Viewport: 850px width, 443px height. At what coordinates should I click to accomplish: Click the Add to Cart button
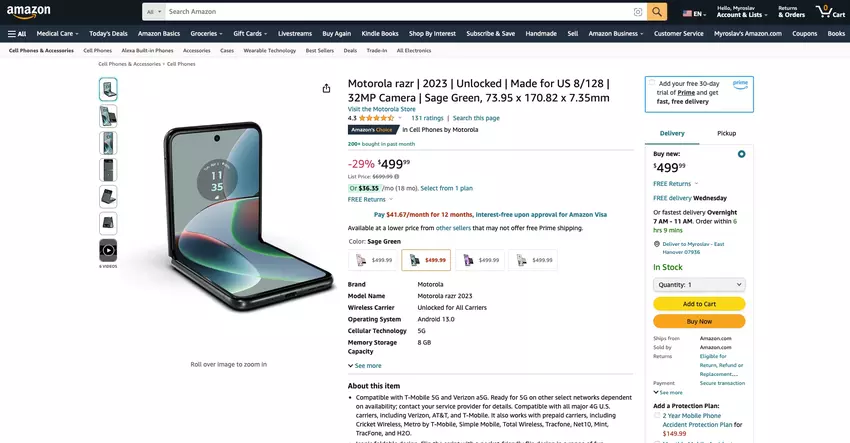(x=699, y=304)
